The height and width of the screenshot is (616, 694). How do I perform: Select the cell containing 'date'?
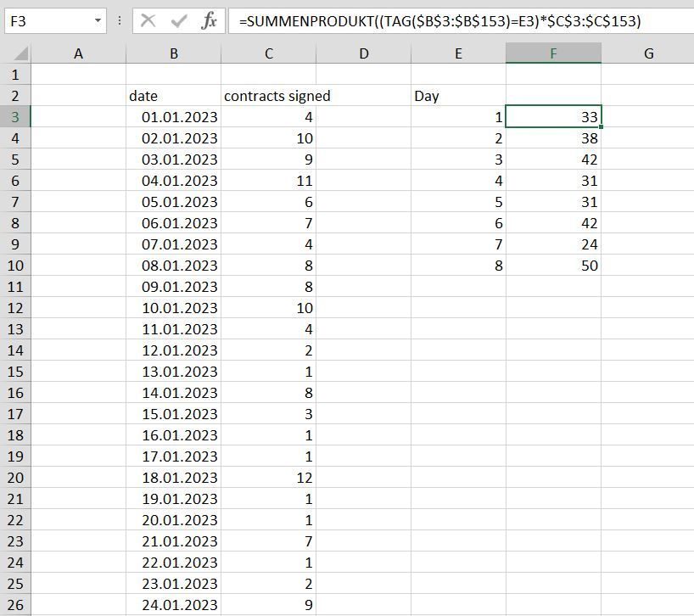click(173, 96)
